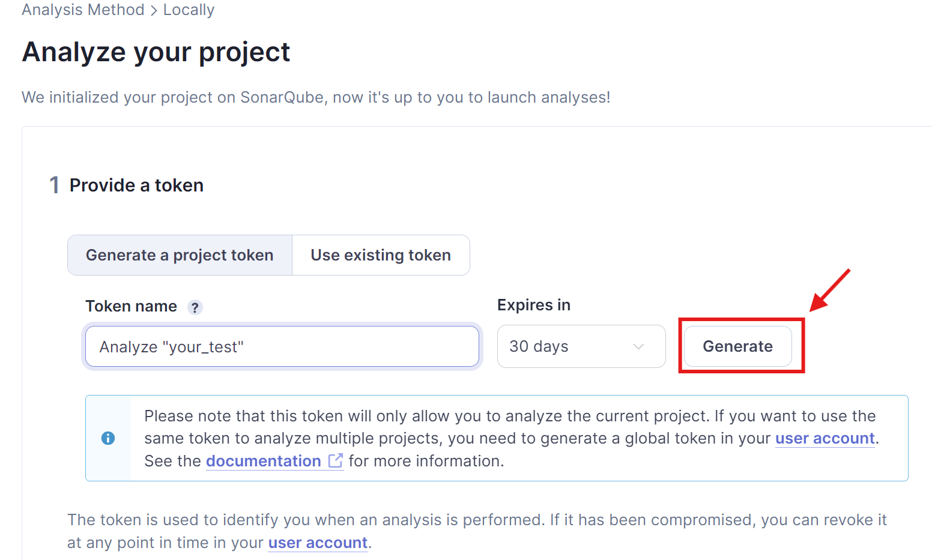
Task: Focus the Token name input field
Action: point(282,346)
